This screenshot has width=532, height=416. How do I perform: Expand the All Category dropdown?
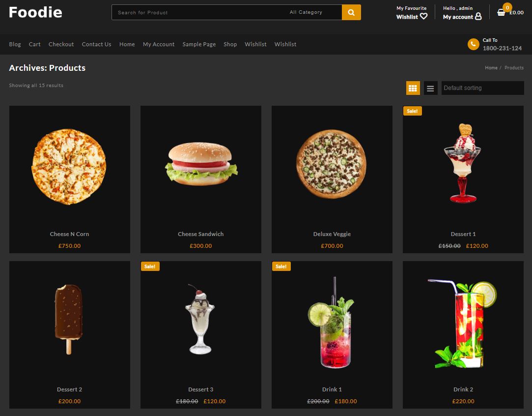[306, 12]
